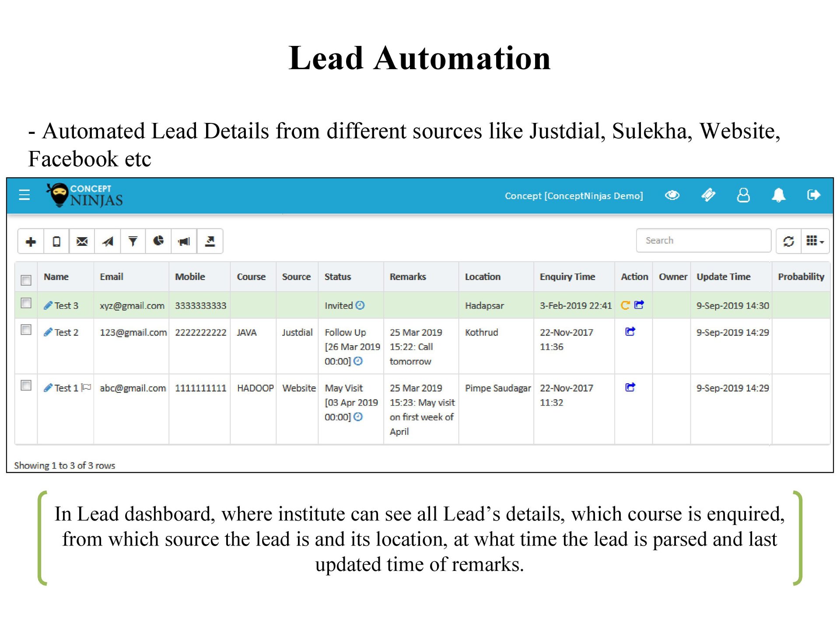840x630 pixels.
Task: Open the columns grid dropdown
Action: 815,241
